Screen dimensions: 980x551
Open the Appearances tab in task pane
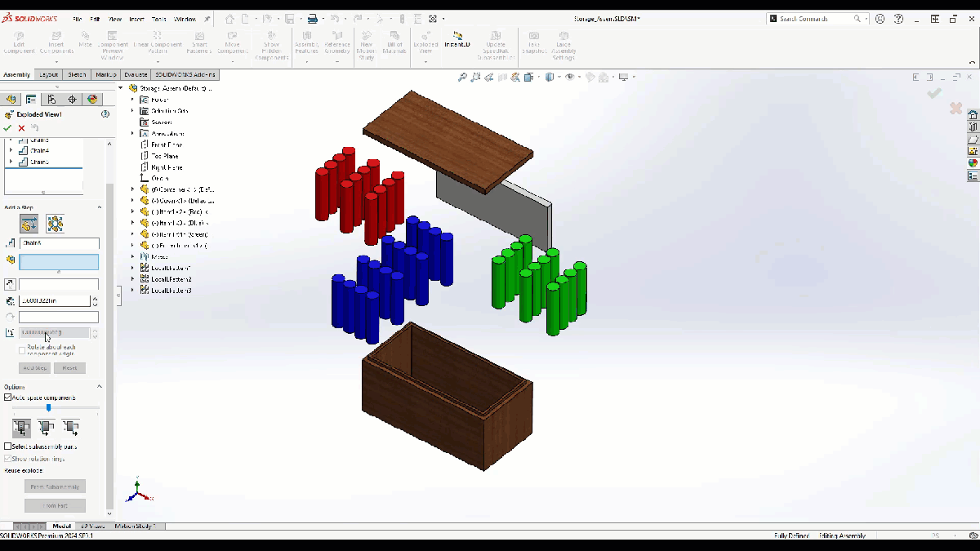coord(973,163)
